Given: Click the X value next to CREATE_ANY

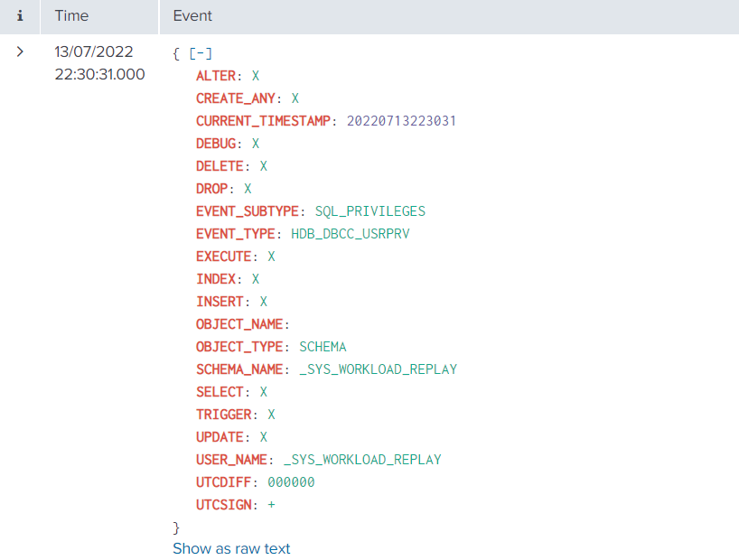Looking at the screenshot, I should click(x=295, y=98).
